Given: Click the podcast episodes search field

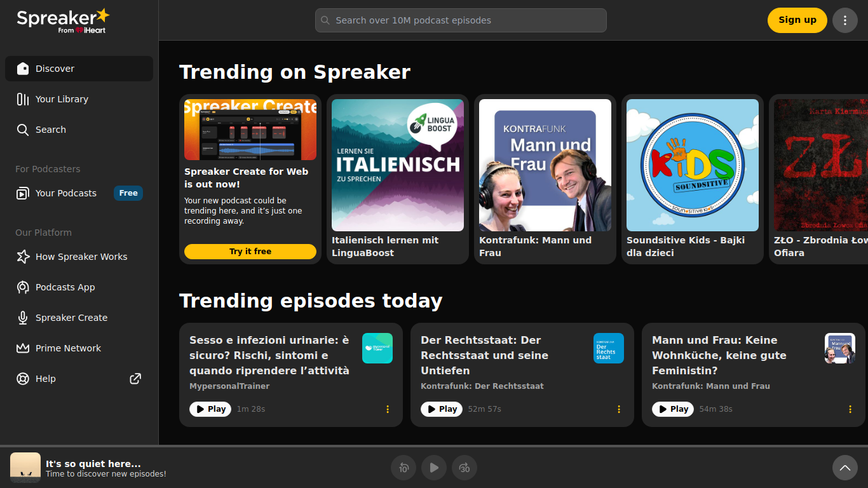Looking at the screenshot, I should coord(461,20).
